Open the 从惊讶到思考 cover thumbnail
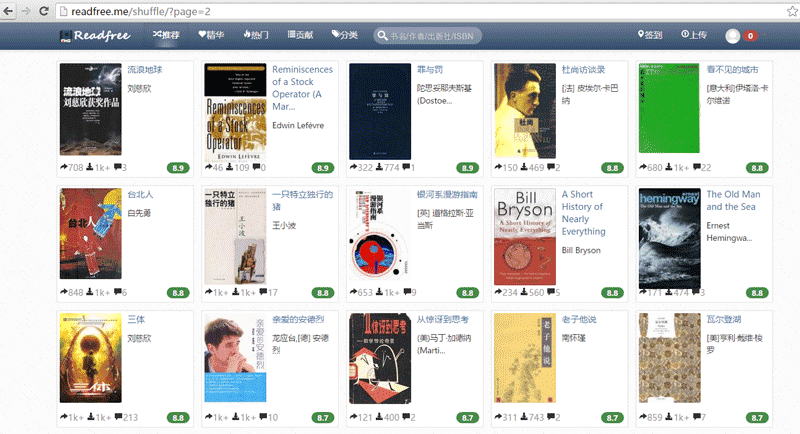The image size is (800, 434). pyautogui.click(x=380, y=359)
